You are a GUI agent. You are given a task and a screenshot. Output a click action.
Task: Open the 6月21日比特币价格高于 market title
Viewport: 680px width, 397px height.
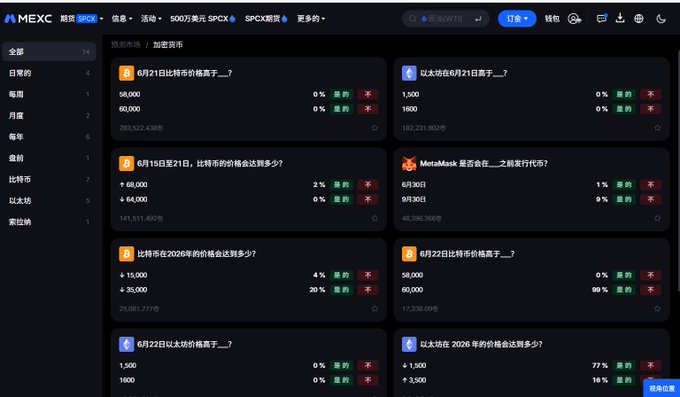click(185, 73)
